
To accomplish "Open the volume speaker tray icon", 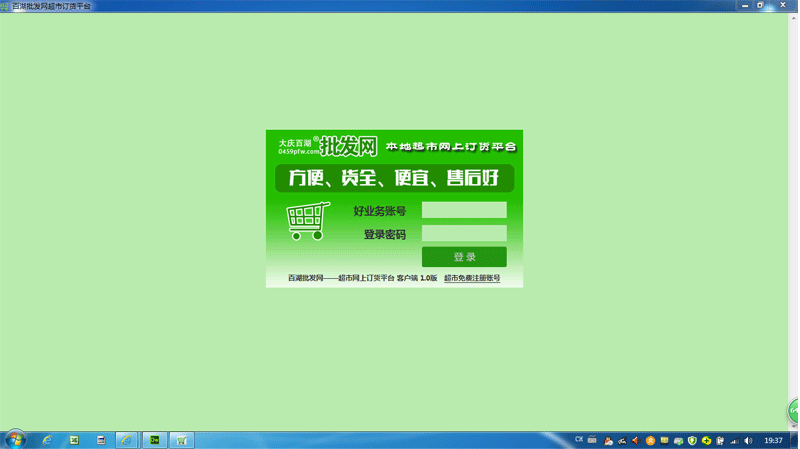I will 748,440.
